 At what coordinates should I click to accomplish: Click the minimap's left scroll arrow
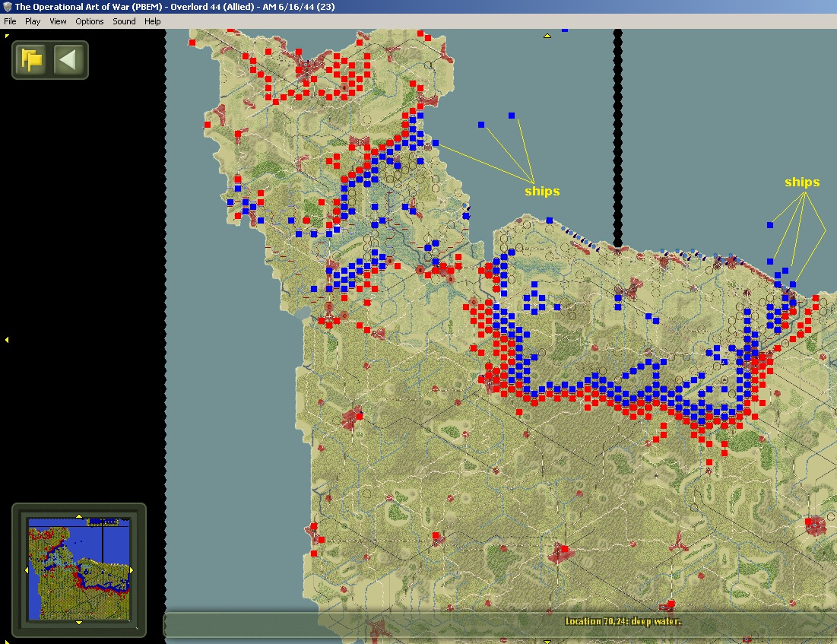click(27, 570)
